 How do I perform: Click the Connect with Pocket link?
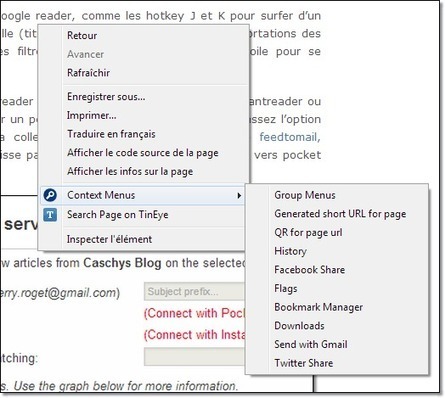coord(194,313)
